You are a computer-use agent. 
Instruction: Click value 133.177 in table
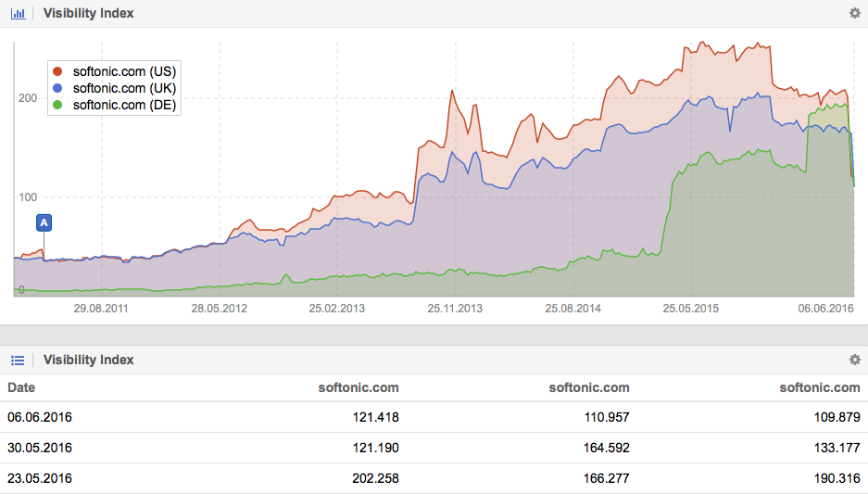pos(837,448)
